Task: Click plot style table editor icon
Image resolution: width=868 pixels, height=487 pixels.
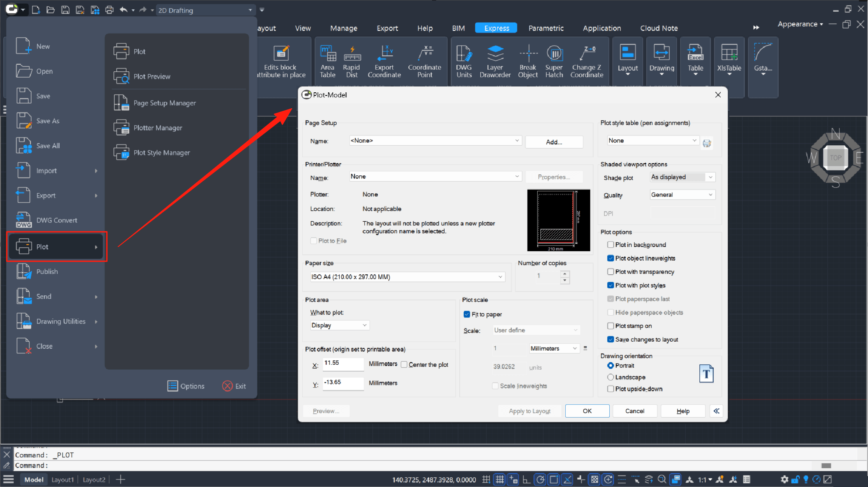Action: [707, 143]
